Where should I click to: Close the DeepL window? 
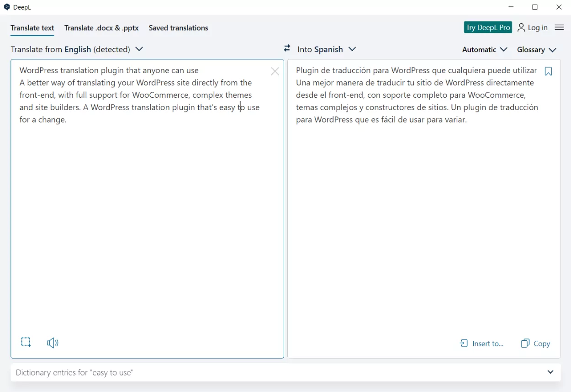pos(559,7)
